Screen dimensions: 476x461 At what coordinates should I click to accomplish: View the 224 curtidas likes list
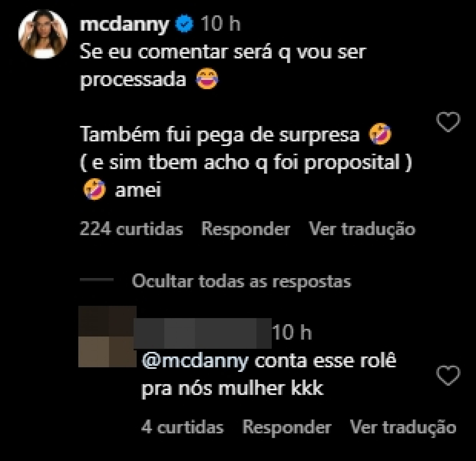pyautogui.click(x=131, y=229)
